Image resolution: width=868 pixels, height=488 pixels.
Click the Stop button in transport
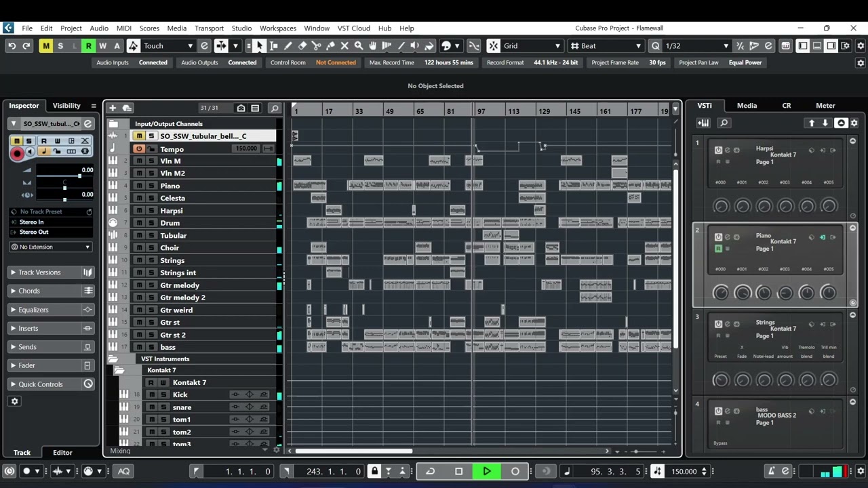coord(458,471)
